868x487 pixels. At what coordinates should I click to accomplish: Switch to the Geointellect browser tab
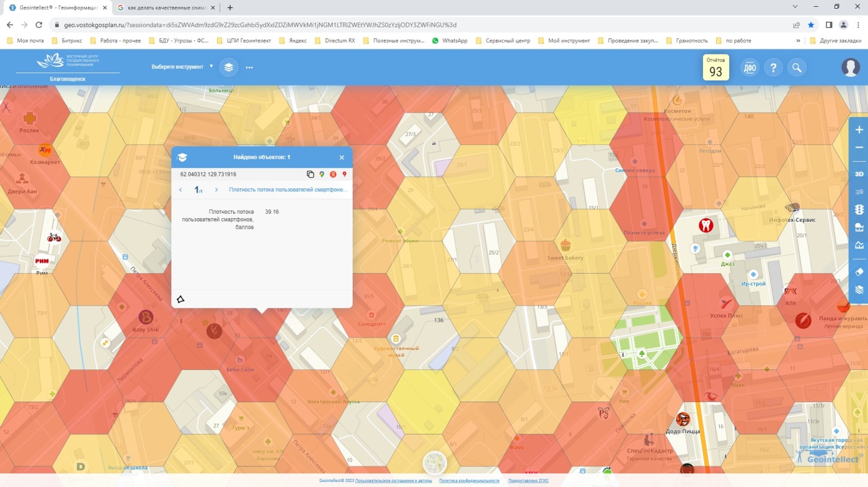click(x=57, y=7)
